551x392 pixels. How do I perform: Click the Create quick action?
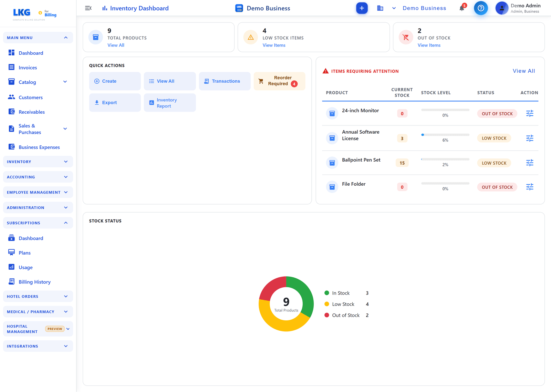pos(115,81)
